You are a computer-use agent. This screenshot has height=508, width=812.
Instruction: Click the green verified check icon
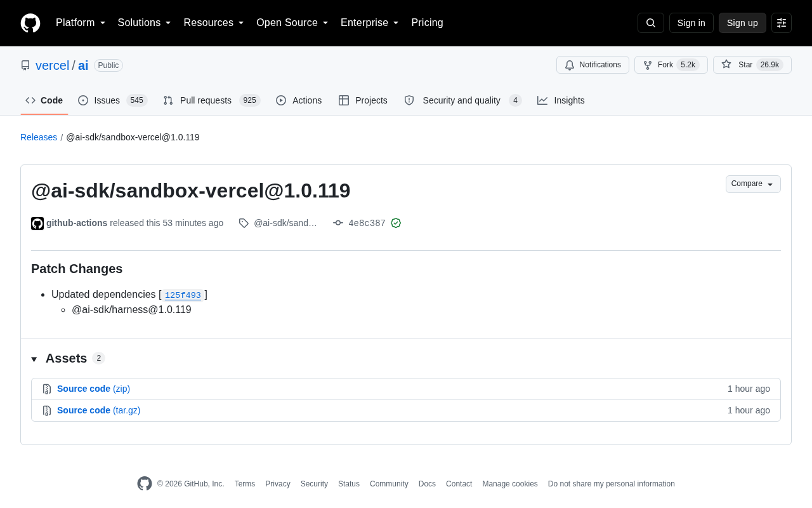(396, 223)
